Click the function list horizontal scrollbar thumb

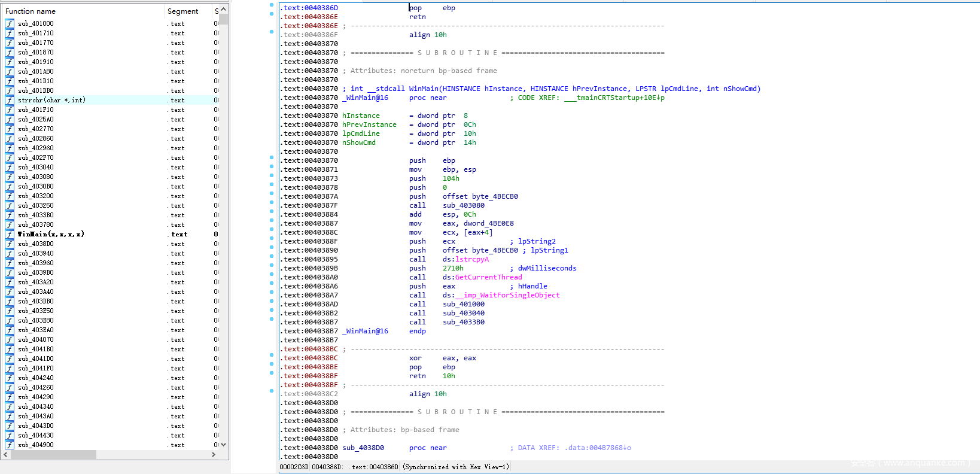pos(53,455)
